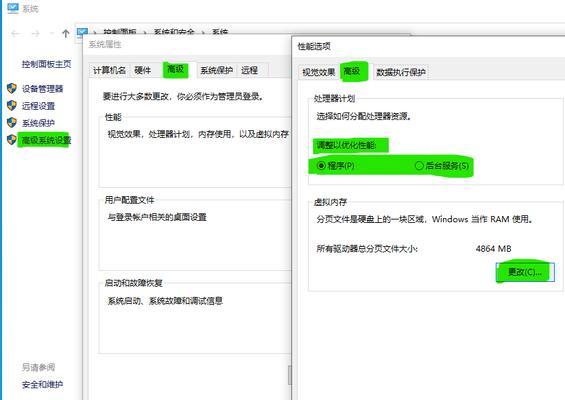
Task: Click the 更改(C)... button for virtual memory
Action: click(x=525, y=272)
